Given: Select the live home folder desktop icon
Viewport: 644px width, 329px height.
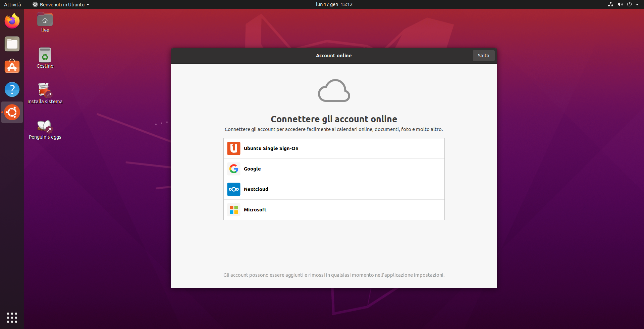Looking at the screenshot, I should 45,23.
